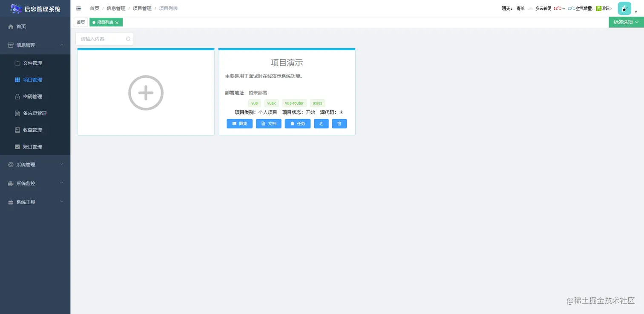Expand the 系统监控 sidebar group
This screenshot has height=314, width=644.
(x=35, y=183)
